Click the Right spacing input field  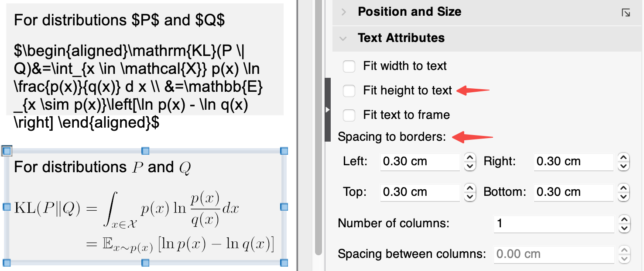pyautogui.click(x=573, y=162)
